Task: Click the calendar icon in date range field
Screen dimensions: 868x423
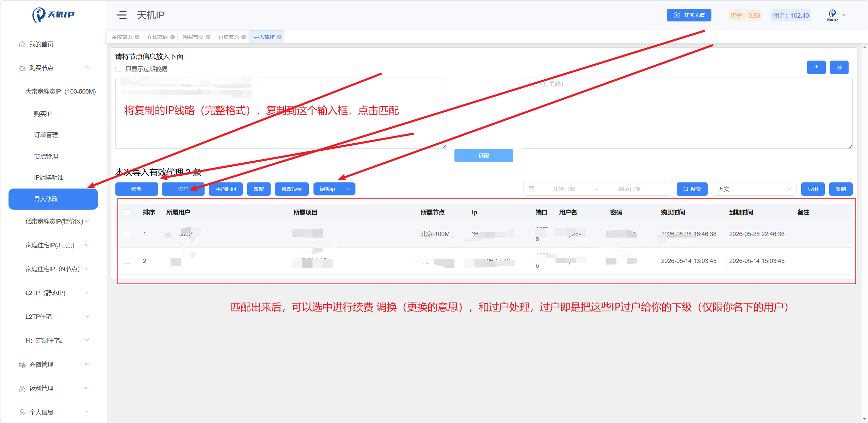Action: tap(531, 189)
